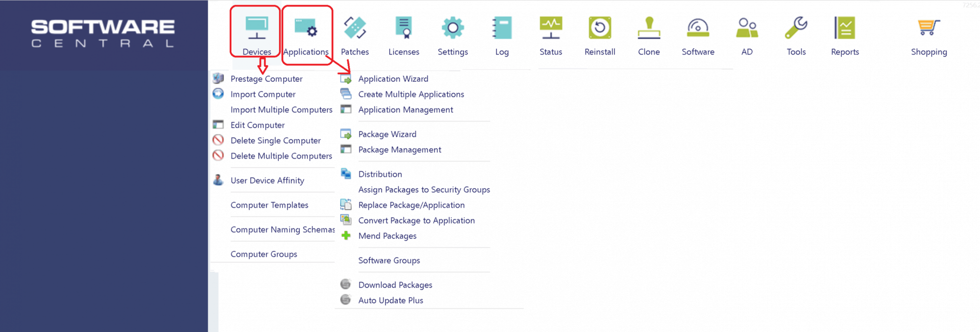Choose Import Multiple Computers
980x332 pixels.
[x=282, y=110]
